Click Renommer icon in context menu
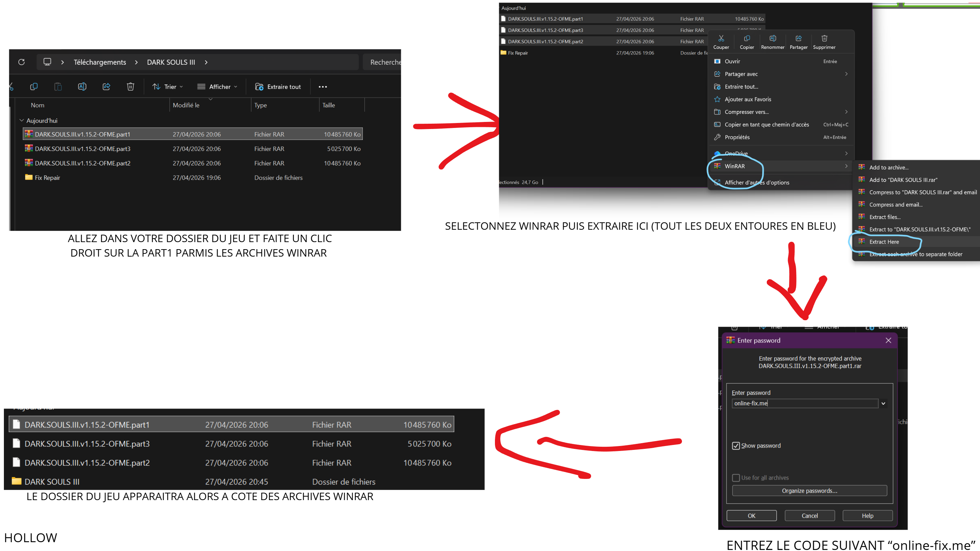The width and height of the screenshot is (980, 551). click(x=773, y=39)
